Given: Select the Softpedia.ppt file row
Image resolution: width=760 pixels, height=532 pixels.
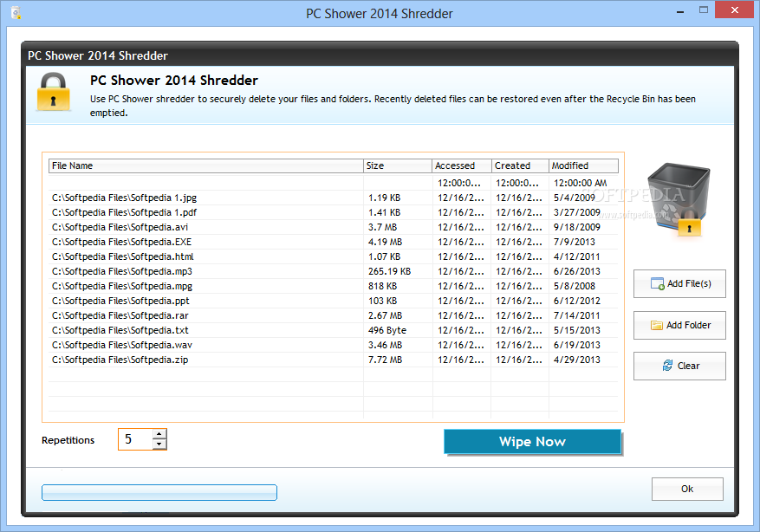Looking at the screenshot, I should pyautogui.click(x=334, y=301).
